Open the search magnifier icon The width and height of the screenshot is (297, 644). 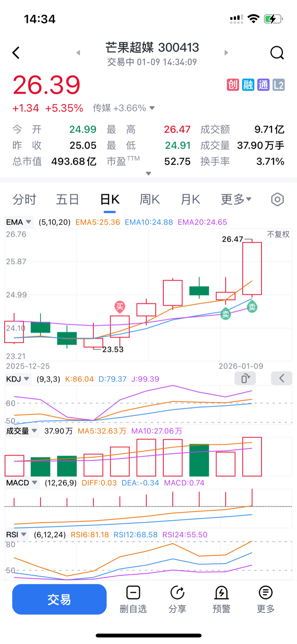(277, 53)
